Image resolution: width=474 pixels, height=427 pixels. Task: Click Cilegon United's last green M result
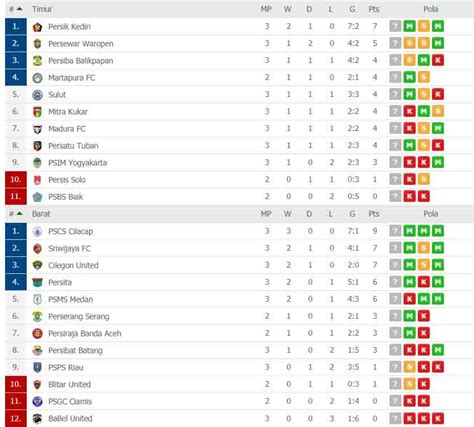point(438,265)
